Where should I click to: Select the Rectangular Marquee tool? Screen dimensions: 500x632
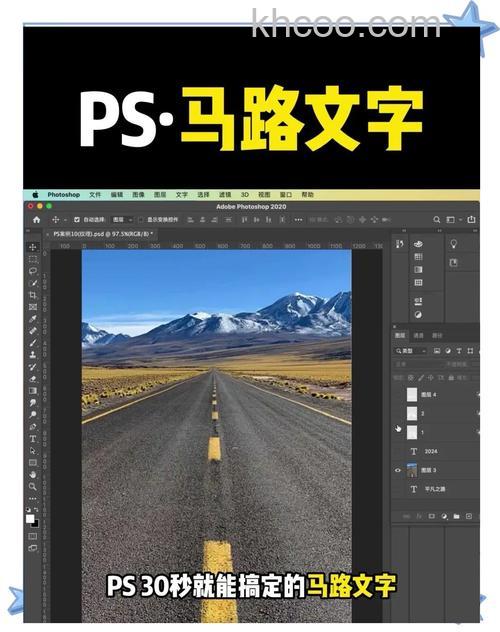coord(33,259)
